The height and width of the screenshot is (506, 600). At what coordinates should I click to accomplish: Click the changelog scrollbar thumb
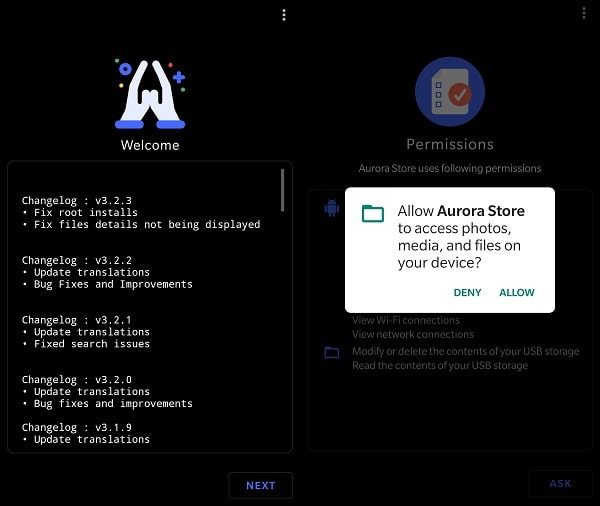point(282,190)
